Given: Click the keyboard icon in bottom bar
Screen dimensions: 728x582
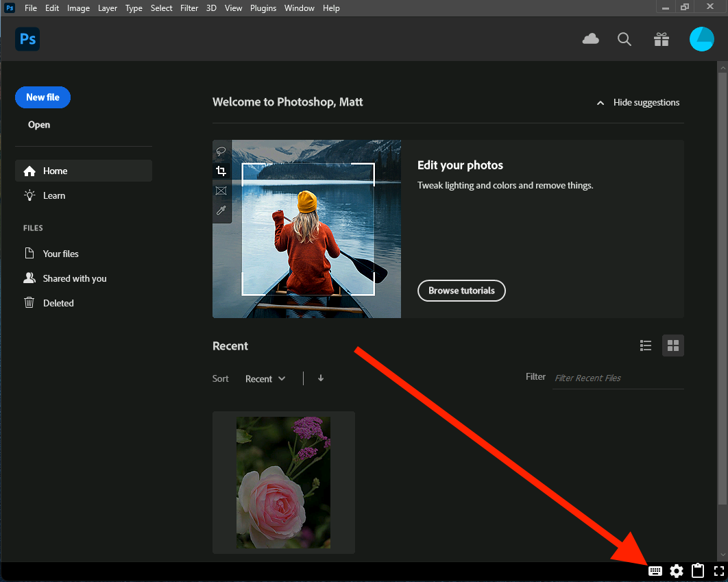Looking at the screenshot, I should click(x=655, y=570).
